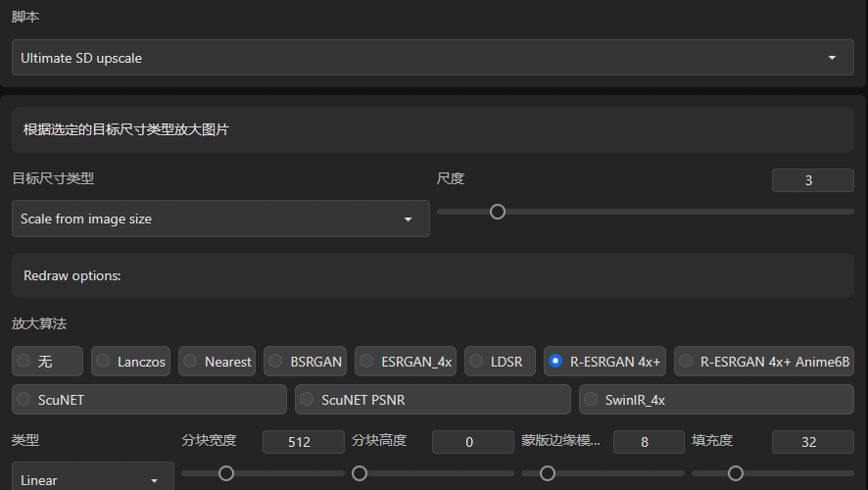
Task: Click the 根据选定的目标尺寸类型放大图片 description text
Action: [x=126, y=129]
